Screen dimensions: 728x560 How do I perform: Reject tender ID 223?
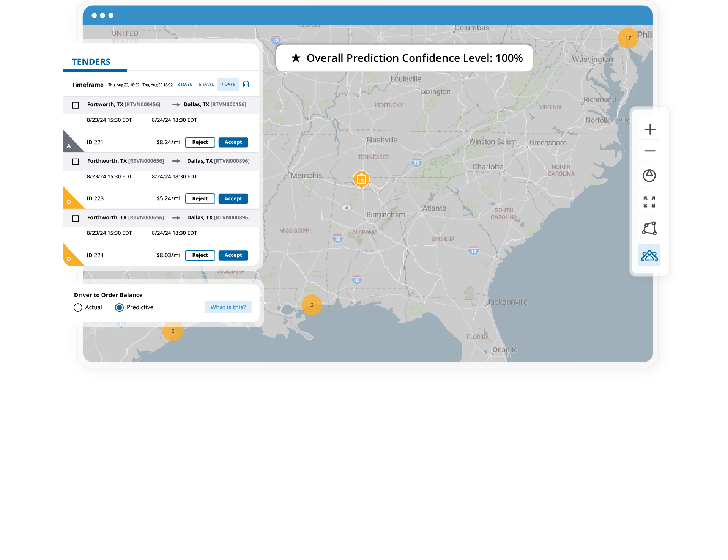[200, 198]
